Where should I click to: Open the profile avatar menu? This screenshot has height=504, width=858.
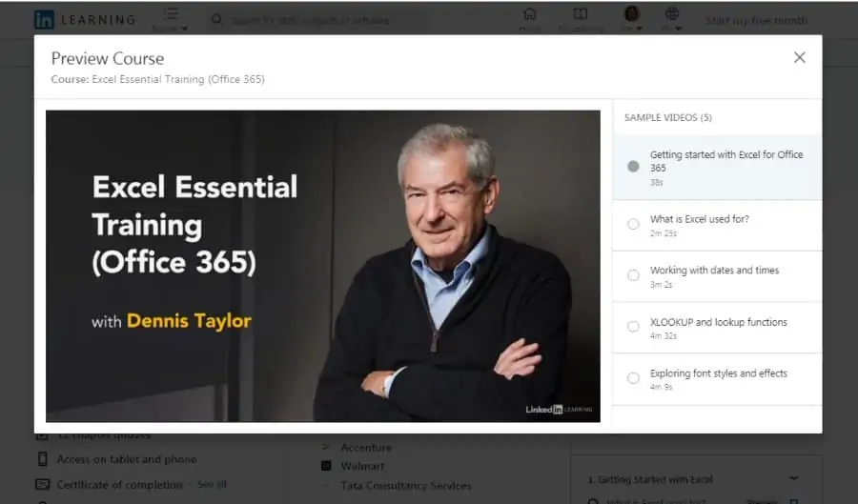tap(631, 13)
